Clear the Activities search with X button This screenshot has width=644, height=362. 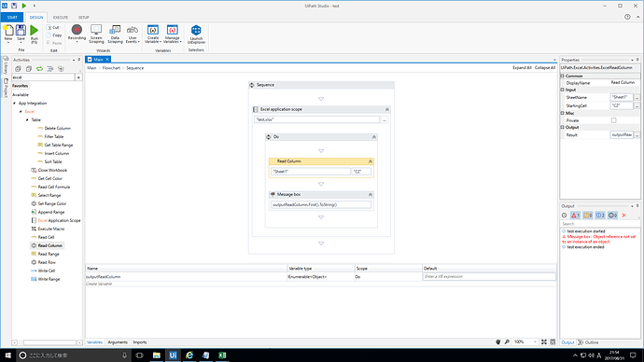[78, 77]
